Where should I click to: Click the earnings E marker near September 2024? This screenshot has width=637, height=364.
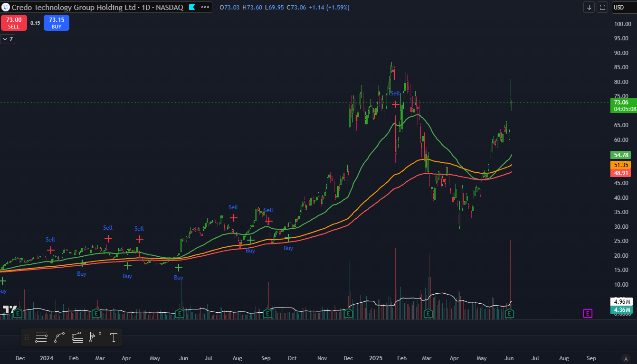pos(267,313)
